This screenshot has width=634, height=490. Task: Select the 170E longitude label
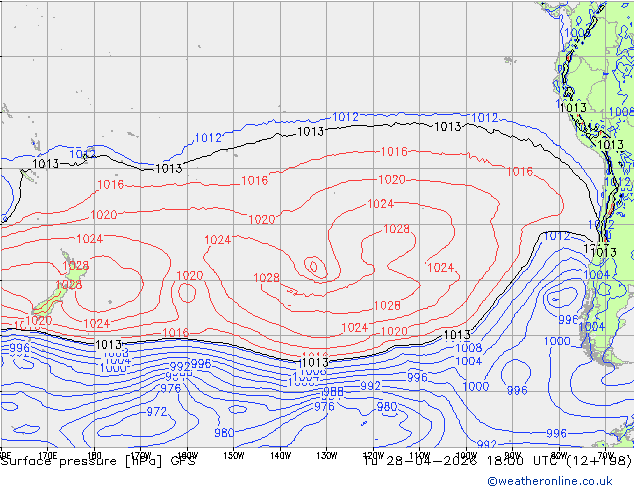pos(48,455)
